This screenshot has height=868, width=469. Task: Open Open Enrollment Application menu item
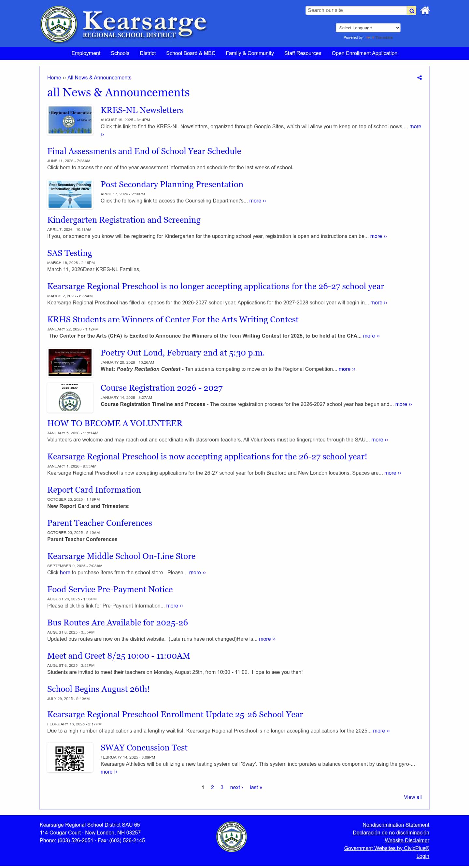[x=364, y=53]
